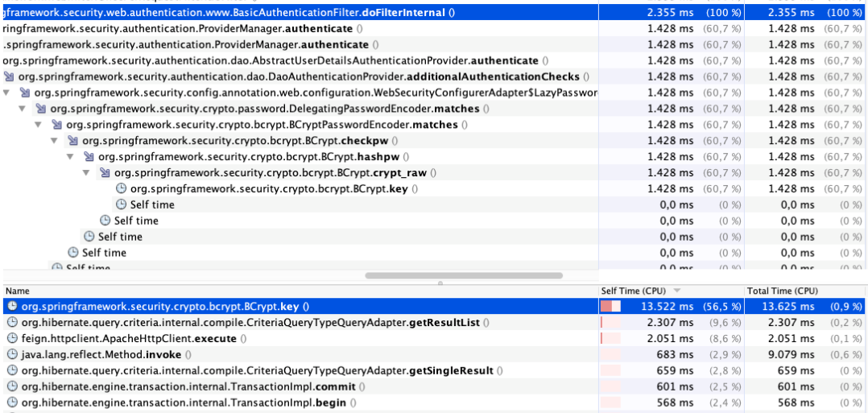Collapse the BCryptPasswordEncoder.matches node
Image resolution: width=868 pixels, height=413 pixels.
[x=38, y=125]
